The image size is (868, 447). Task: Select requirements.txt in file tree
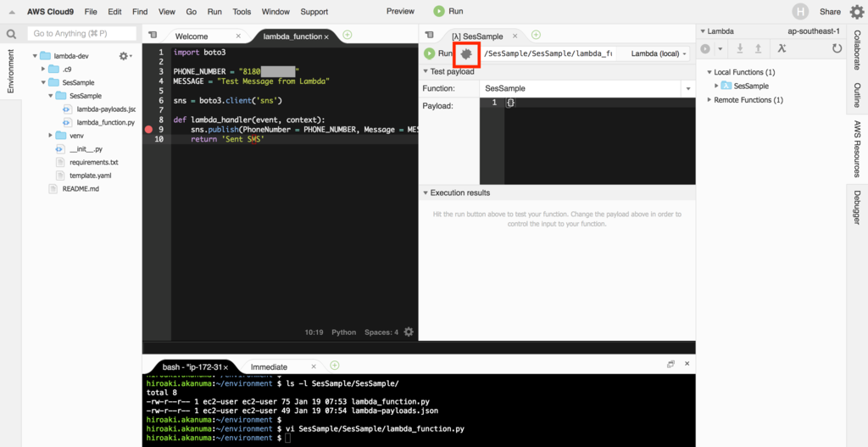(x=94, y=162)
